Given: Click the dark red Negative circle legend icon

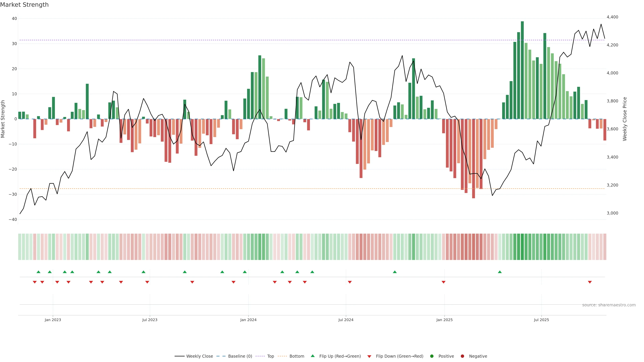Looking at the screenshot, I should point(462,356).
